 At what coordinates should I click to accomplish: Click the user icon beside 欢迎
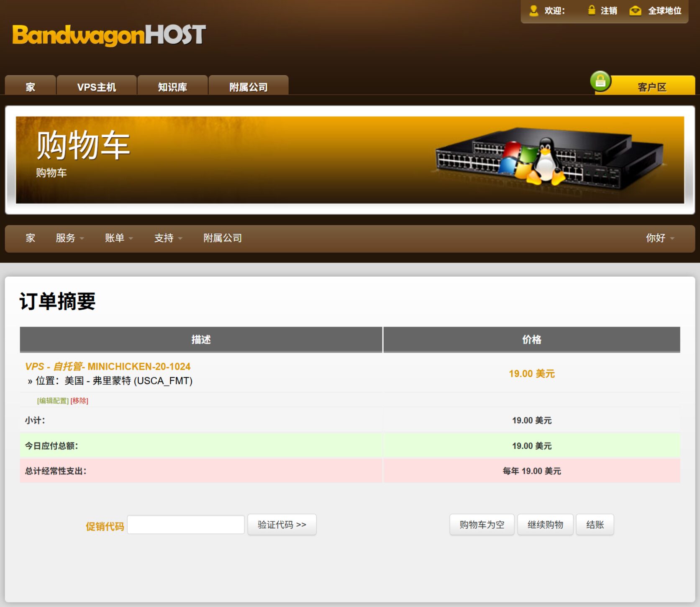(533, 10)
